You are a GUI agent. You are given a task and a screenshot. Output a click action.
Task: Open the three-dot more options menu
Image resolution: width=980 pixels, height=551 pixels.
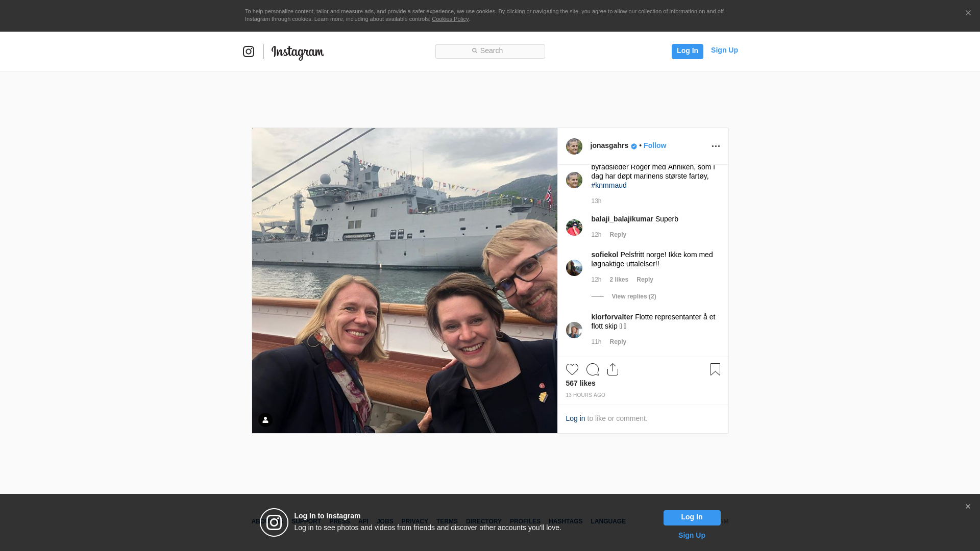[716, 146]
